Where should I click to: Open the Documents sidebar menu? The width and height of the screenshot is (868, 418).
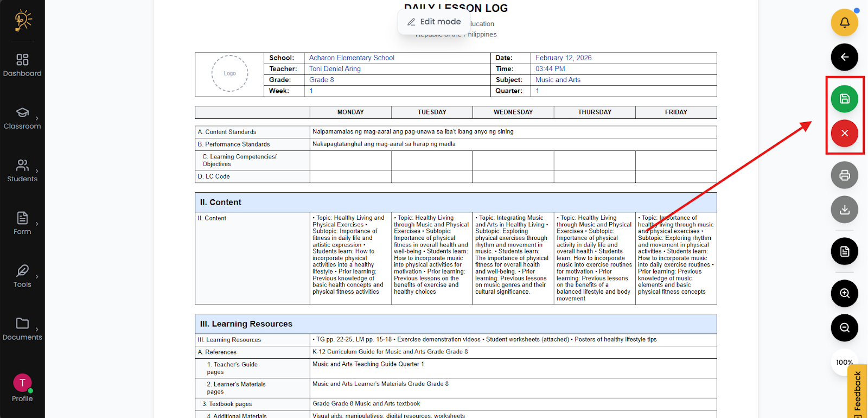click(x=22, y=329)
